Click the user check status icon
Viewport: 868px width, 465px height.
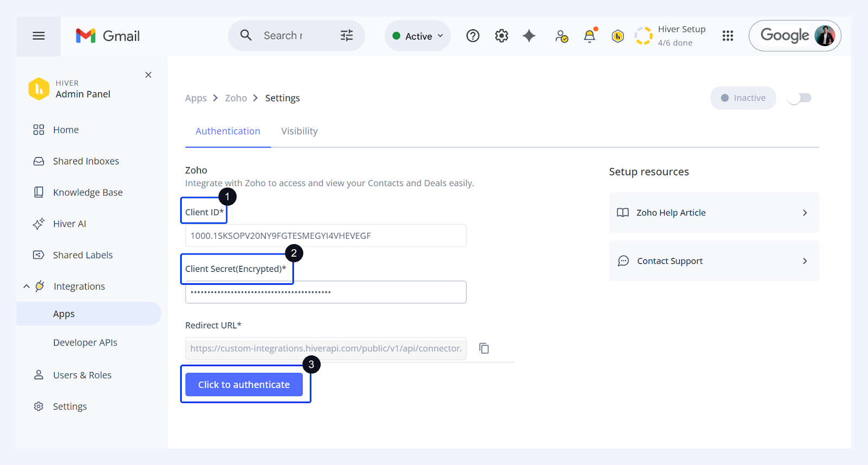pyautogui.click(x=561, y=36)
